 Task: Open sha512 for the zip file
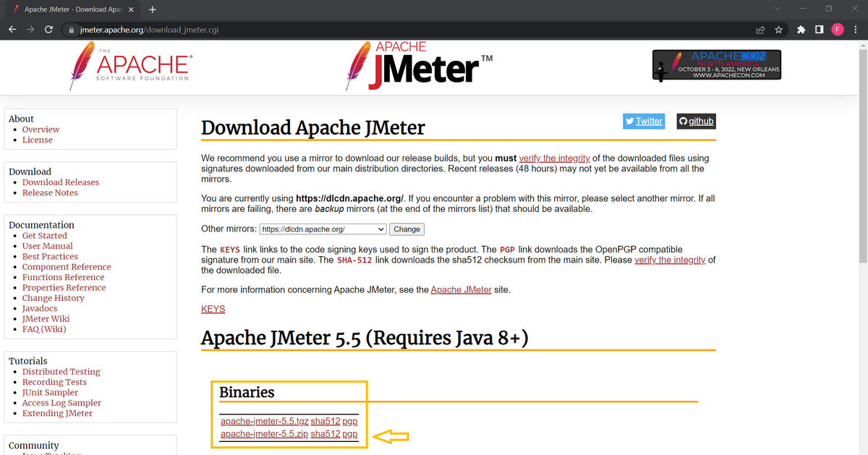pos(325,434)
